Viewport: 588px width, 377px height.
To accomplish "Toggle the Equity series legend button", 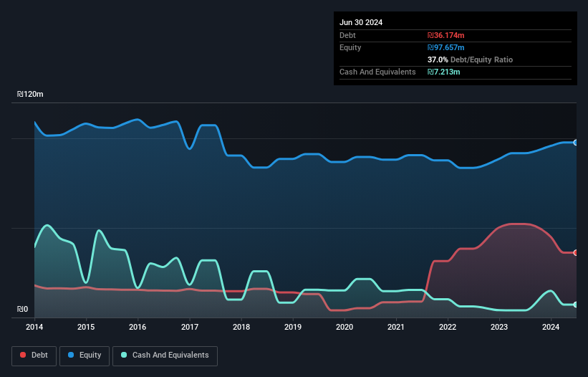I will pyautogui.click(x=85, y=355).
